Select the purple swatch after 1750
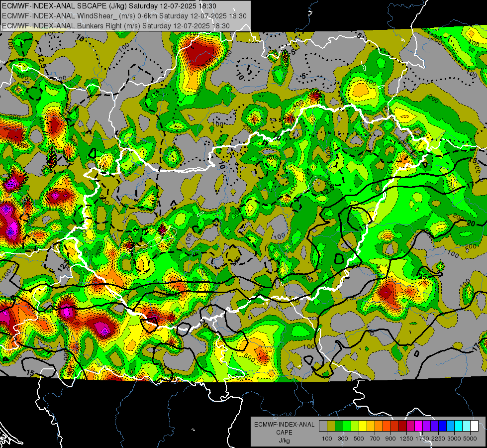Image resolution: width=487 pixels, height=448 pixels. (x=426, y=426)
